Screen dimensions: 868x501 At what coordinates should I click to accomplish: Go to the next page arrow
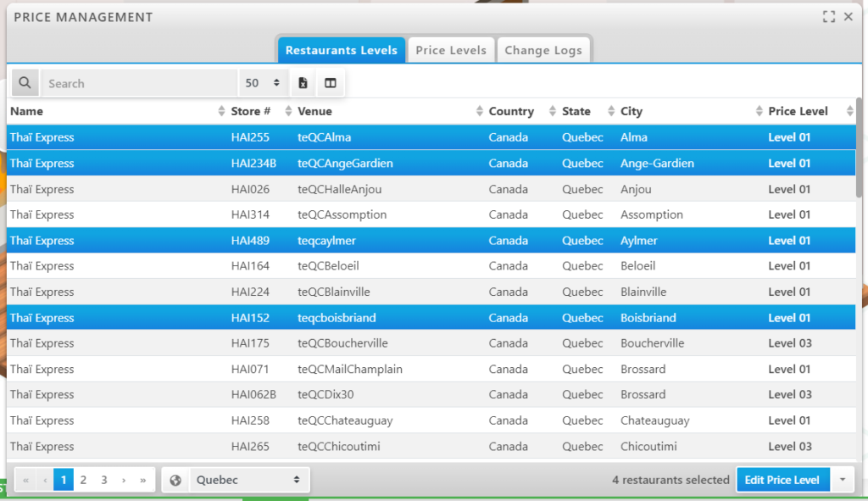(x=124, y=480)
